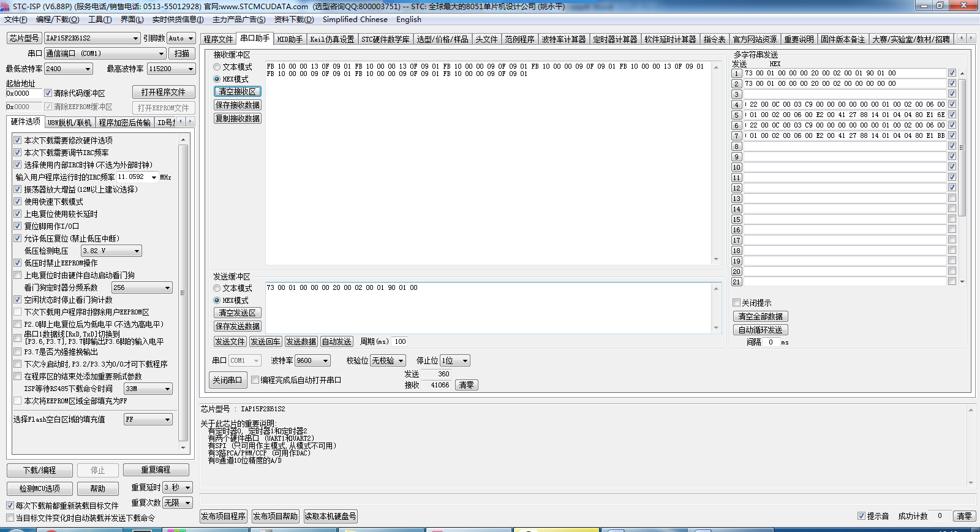Click 发送数据 button
This screenshot has width=980, height=532.
pyautogui.click(x=301, y=341)
